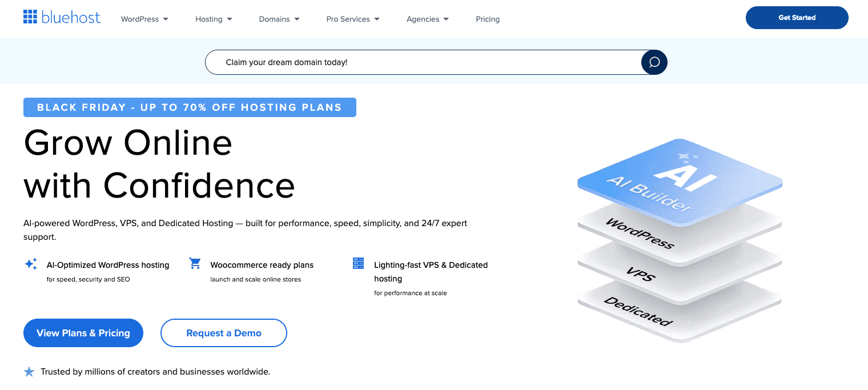
Task: Click the Get Started button
Action: click(x=797, y=18)
